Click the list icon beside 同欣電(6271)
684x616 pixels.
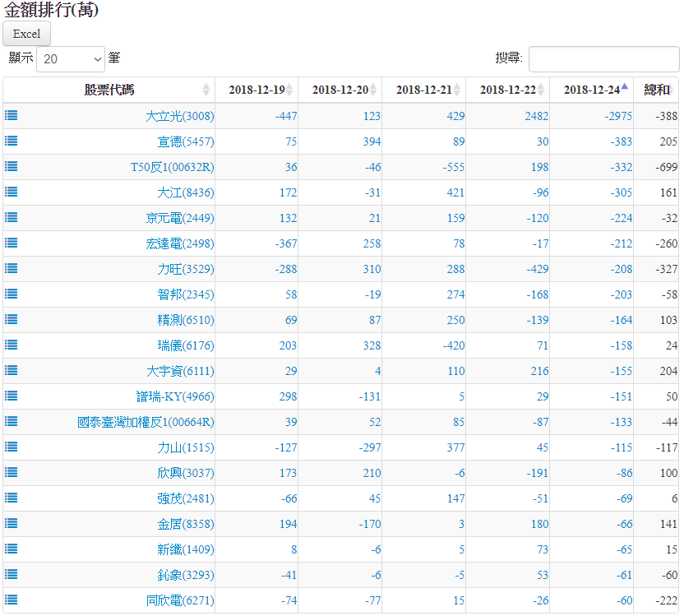pyautogui.click(x=12, y=600)
